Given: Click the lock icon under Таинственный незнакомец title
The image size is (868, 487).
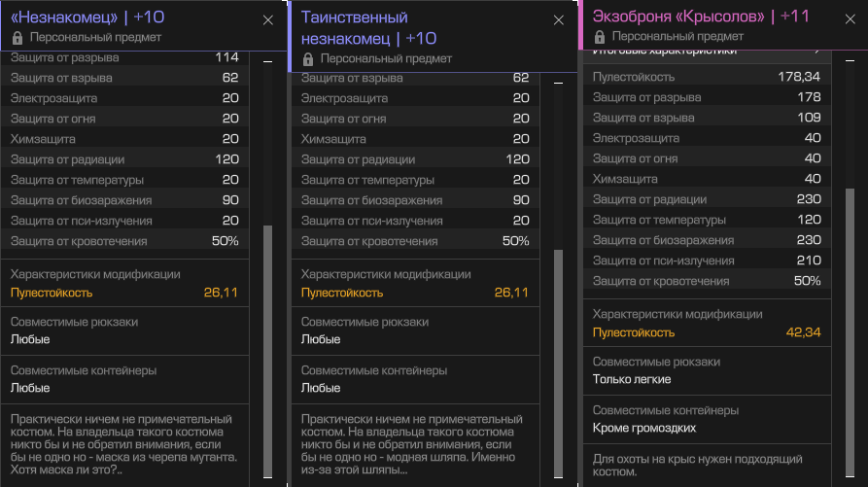Looking at the screenshot, I should pyautogui.click(x=308, y=58).
